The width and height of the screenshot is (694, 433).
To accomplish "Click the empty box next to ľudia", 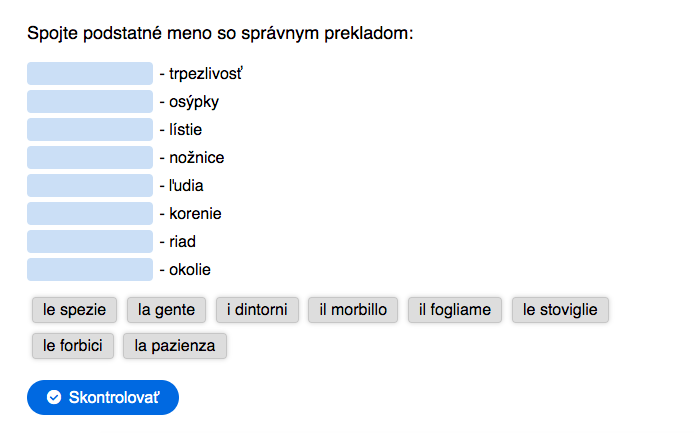I will pyautogui.click(x=90, y=186).
